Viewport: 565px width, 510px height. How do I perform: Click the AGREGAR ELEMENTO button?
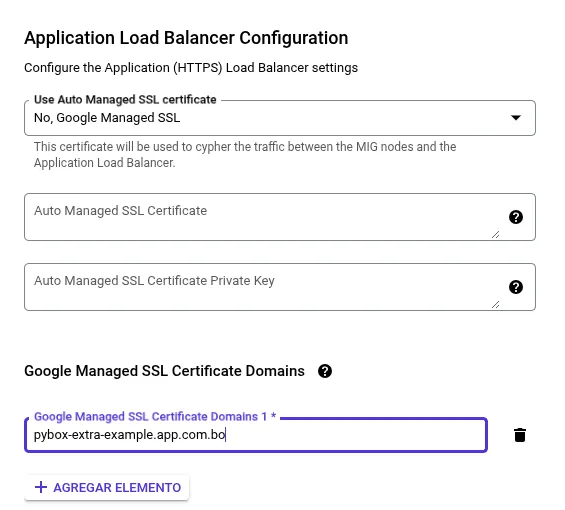107,487
